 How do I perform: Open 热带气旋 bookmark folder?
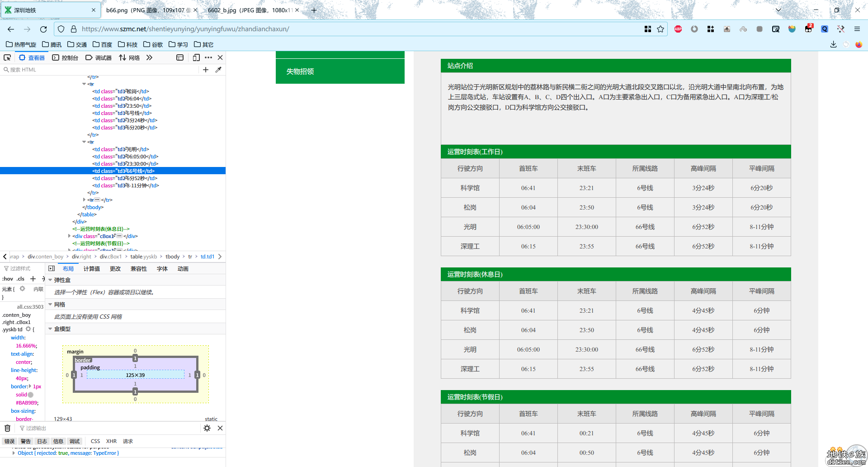(x=21, y=44)
